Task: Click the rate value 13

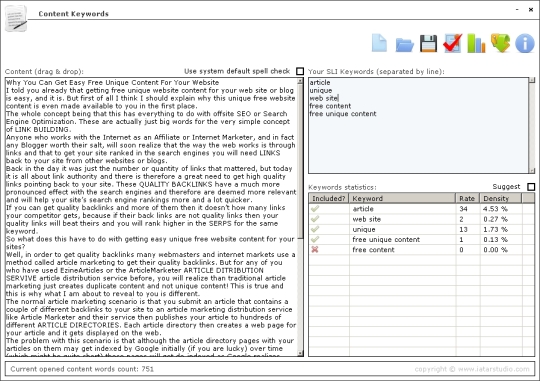Action: tap(463, 229)
